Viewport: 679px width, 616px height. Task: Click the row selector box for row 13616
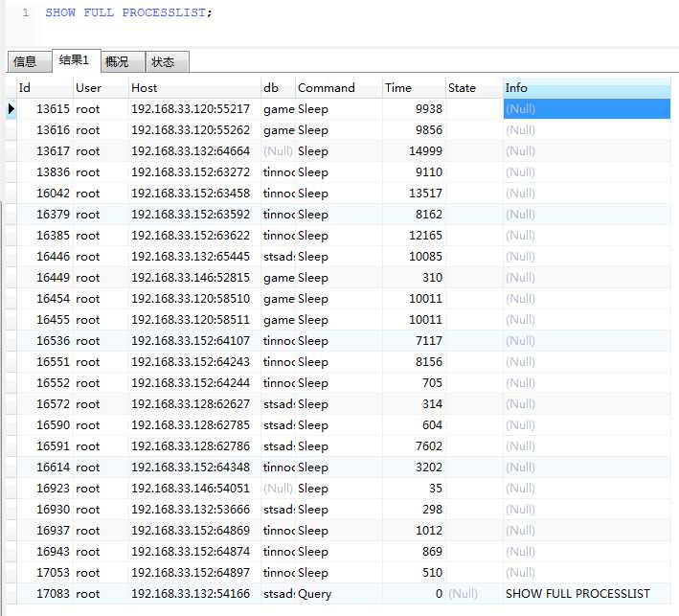(11, 130)
